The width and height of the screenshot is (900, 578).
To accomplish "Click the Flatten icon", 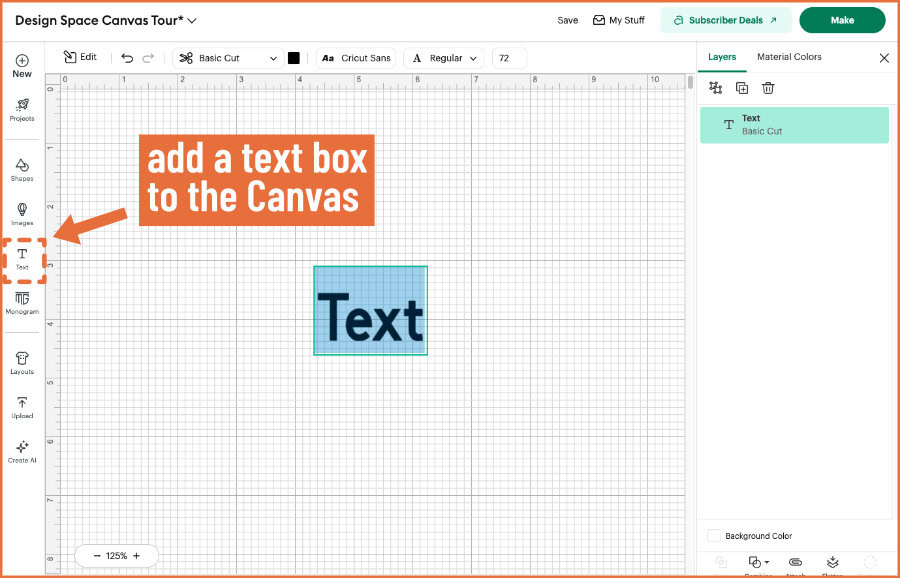I will [832, 563].
